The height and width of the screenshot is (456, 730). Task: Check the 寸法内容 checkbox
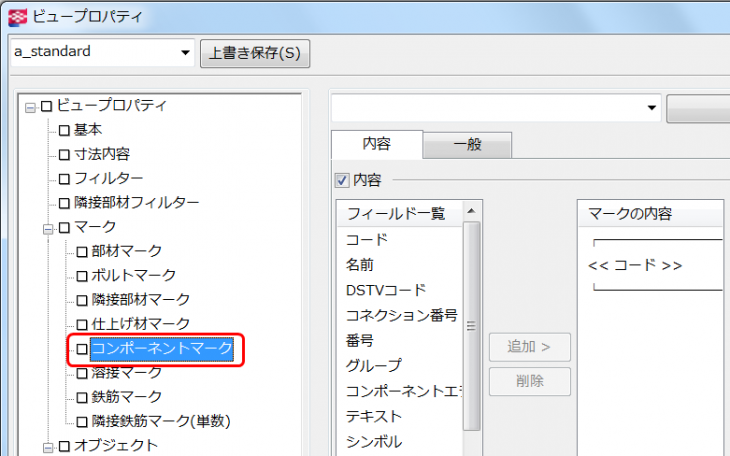tap(64, 155)
